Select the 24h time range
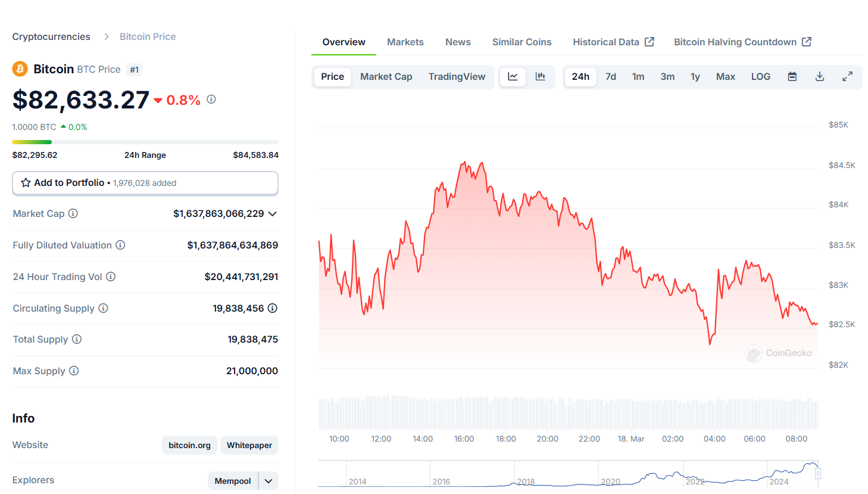868x494 pixels. coord(580,76)
